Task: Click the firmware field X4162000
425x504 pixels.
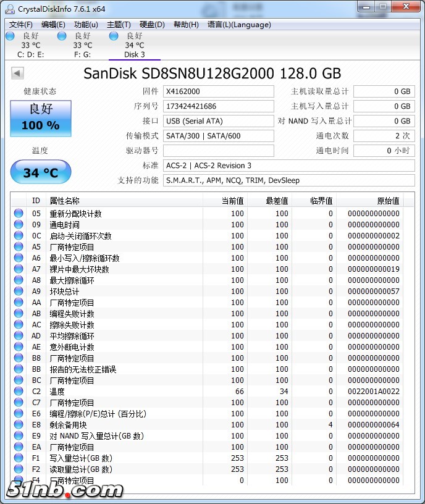Action: [219, 91]
